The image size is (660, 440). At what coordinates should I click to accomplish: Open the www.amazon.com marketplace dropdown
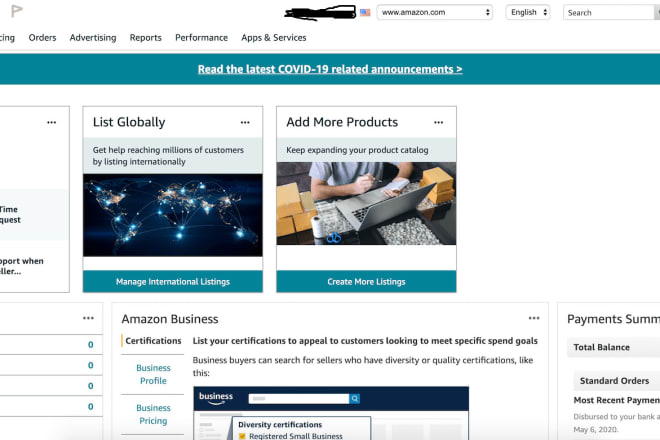pyautogui.click(x=434, y=13)
